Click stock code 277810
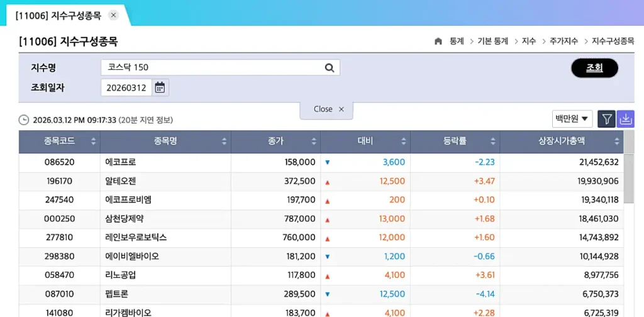Image resolution: width=644 pixels, height=317 pixels. [x=60, y=238]
